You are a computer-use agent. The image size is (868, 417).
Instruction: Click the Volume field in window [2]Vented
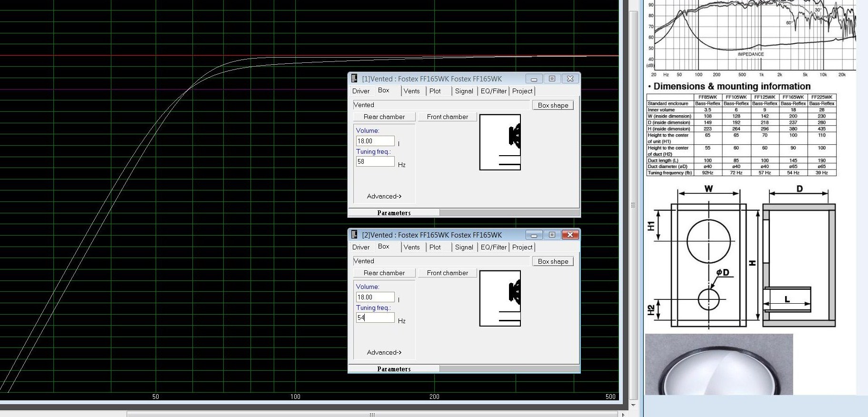tap(375, 297)
